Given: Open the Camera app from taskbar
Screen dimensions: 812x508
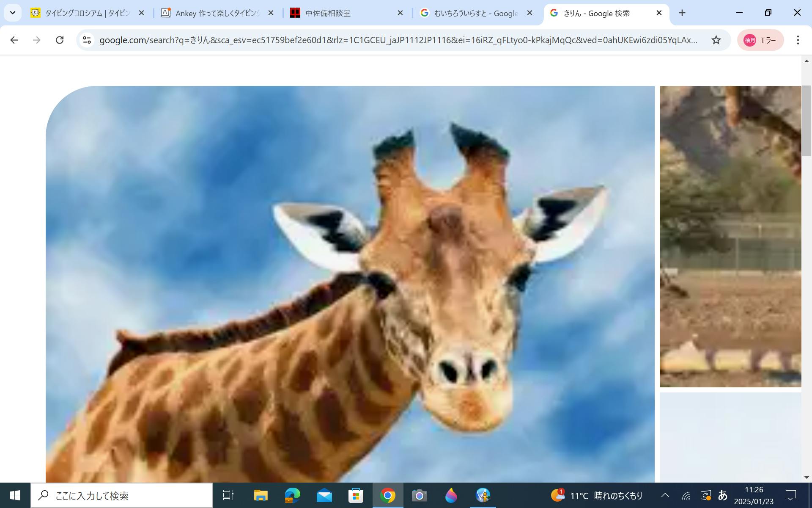Looking at the screenshot, I should (419, 495).
